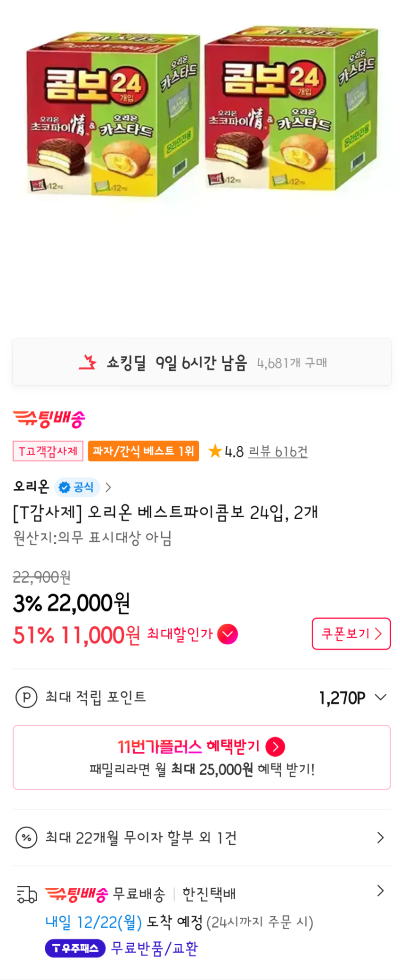Tap the delivery truck icon

[x=26, y=894]
